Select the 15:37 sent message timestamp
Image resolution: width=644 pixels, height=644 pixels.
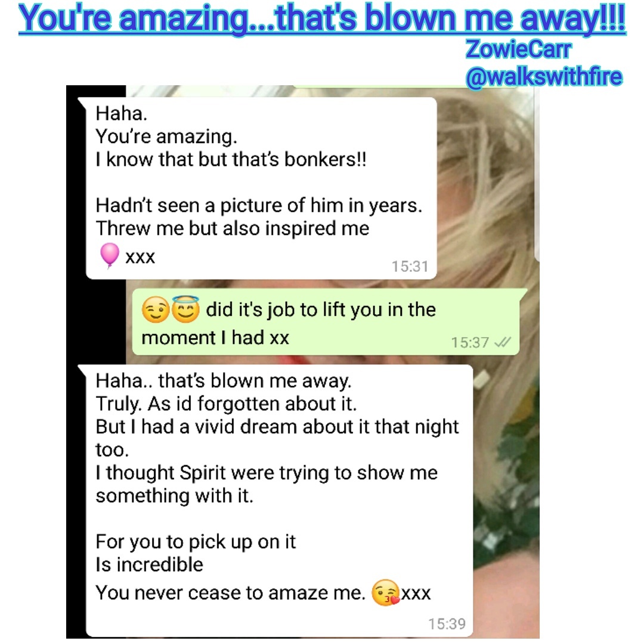click(470, 342)
